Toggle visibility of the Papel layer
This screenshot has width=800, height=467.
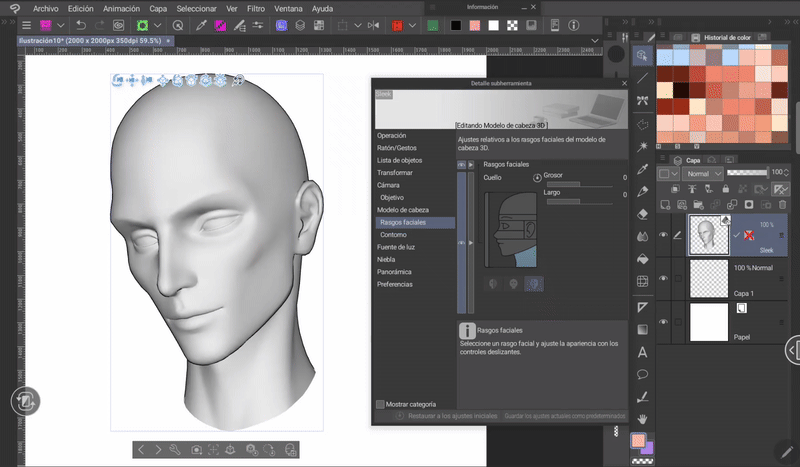(x=663, y=321)
